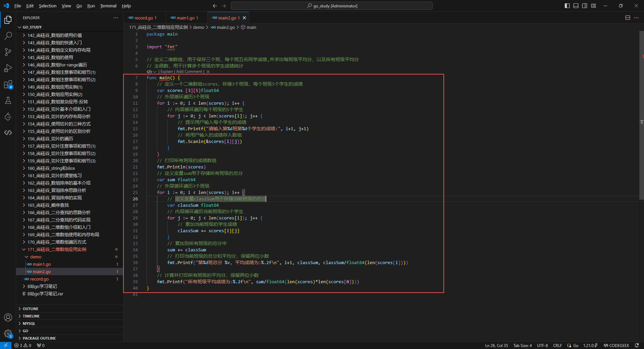Expand the TIMELINE section
The height and width of the screenshot is (349, 644).
point(70,316)
